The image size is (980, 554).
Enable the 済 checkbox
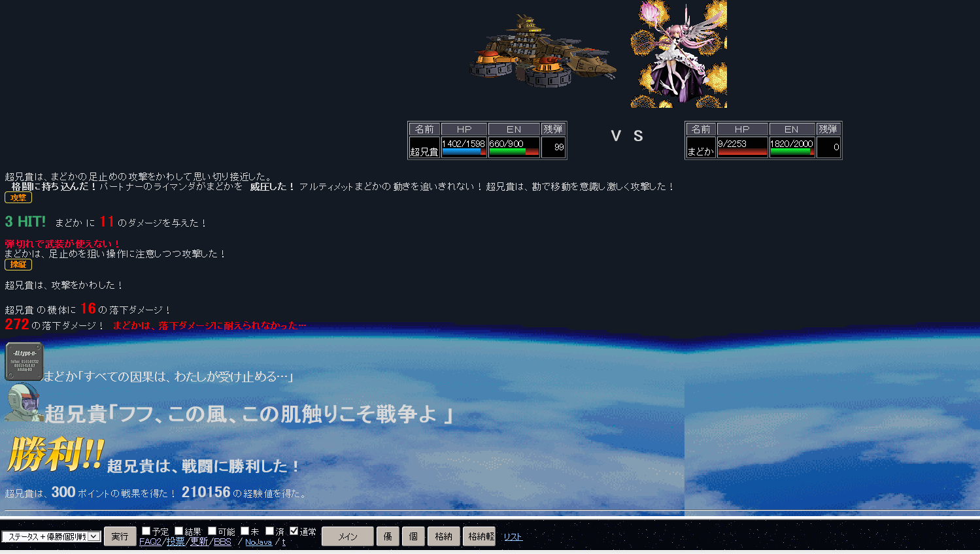pos(270,531)
